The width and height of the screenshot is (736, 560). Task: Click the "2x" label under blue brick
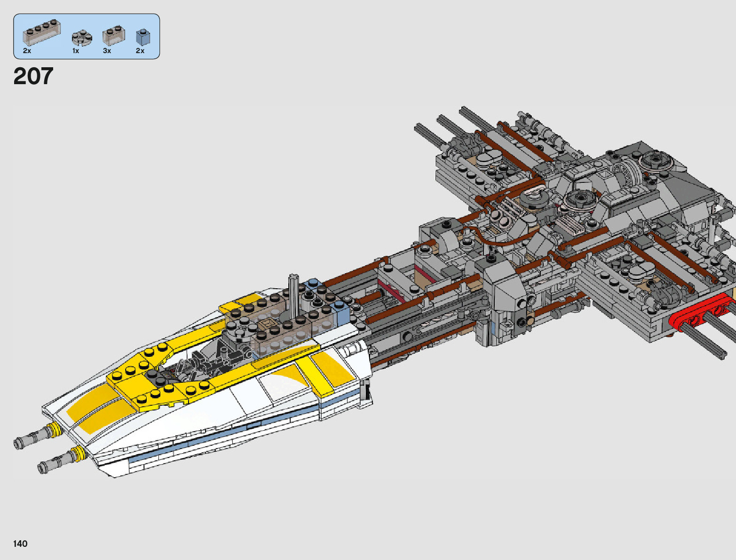pos(140,51)
